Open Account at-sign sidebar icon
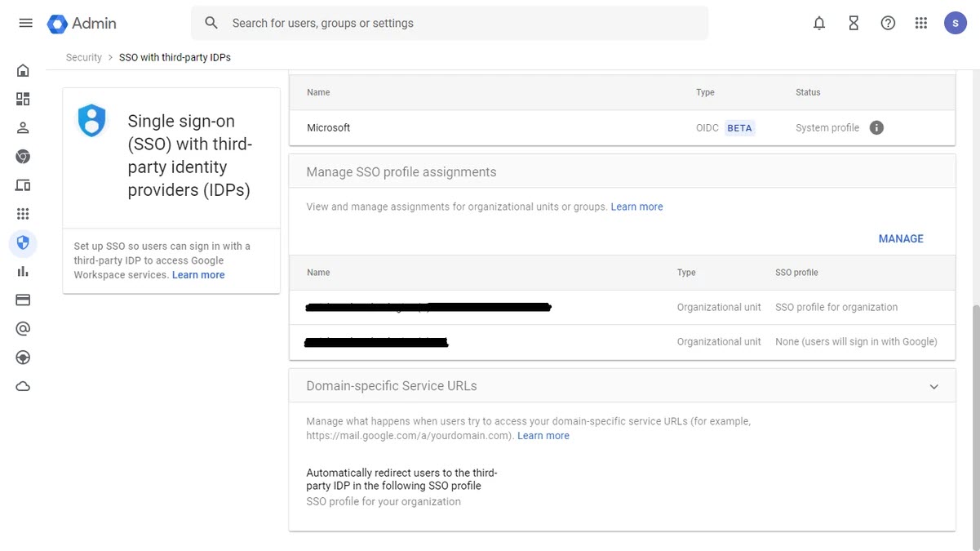This screenshot has height=551, width=980. click(23, 328)
